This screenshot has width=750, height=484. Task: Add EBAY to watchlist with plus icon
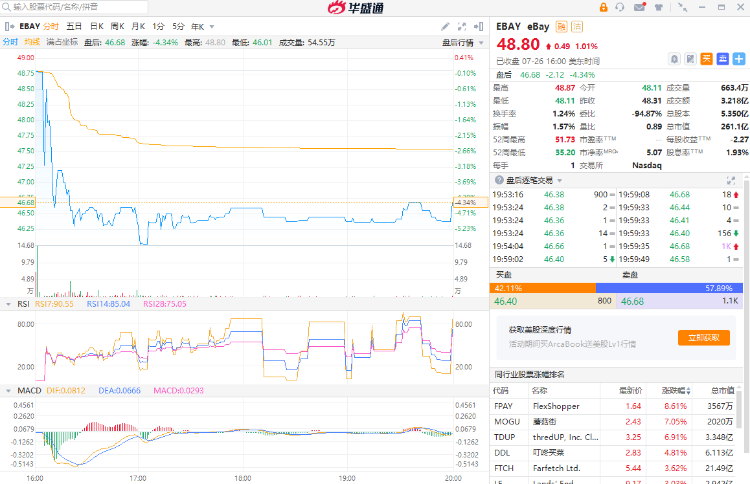coord(739,59)
